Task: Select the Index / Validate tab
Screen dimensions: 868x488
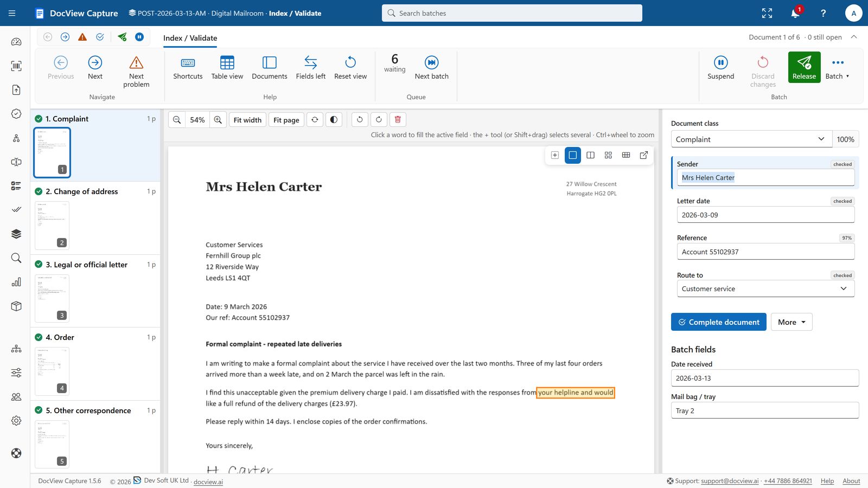Action: [x=190, y=38]
